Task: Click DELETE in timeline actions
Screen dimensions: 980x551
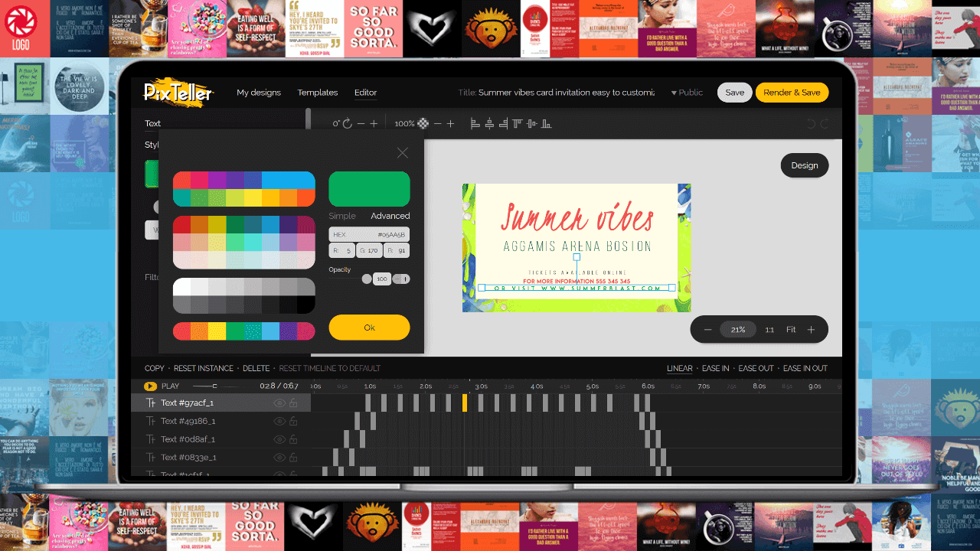Action: pos(256,369)
